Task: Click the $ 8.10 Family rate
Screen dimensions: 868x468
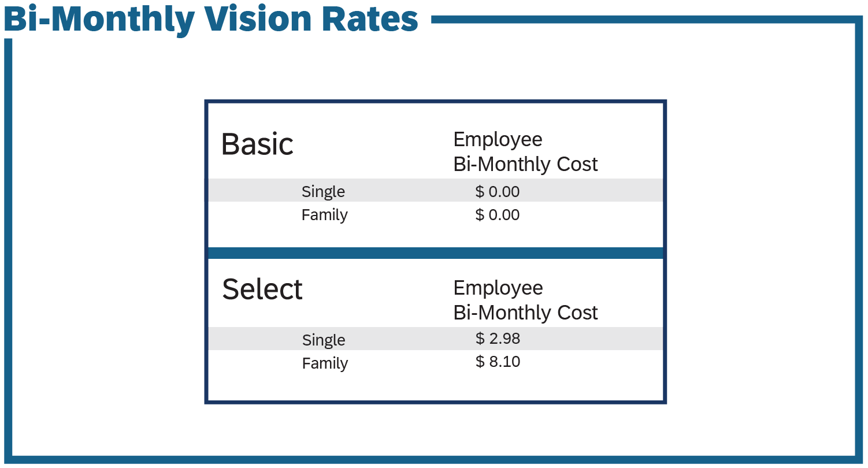Action: pyautogui.click(x=498, y=362)
